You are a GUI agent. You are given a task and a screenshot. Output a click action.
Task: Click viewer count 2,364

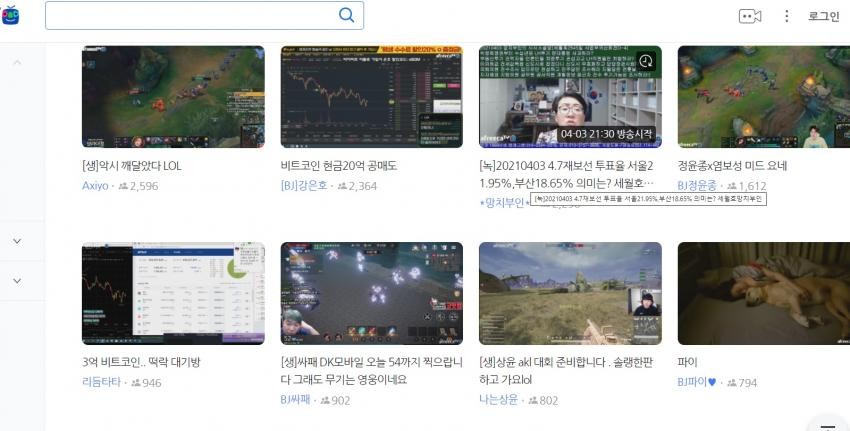tap(357, 186)
